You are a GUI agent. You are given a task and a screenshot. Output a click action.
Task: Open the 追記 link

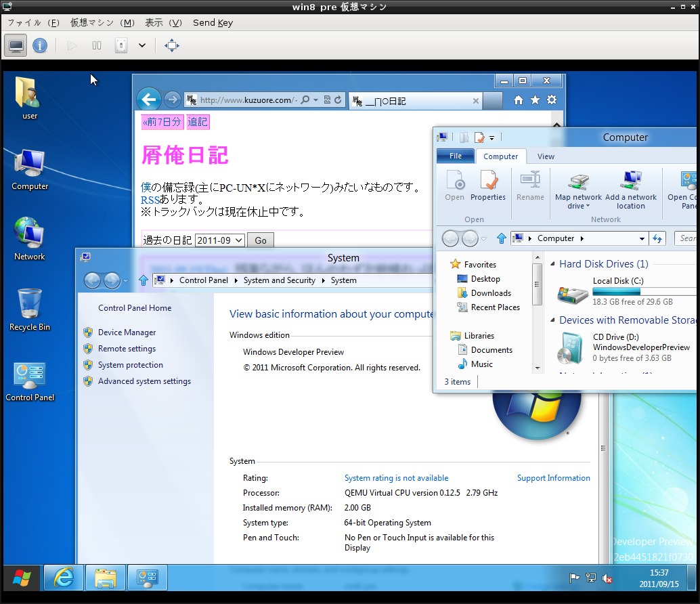click(x=198, y=122)
